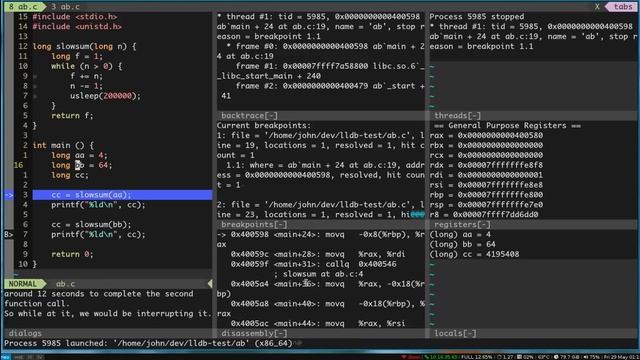Select the 'dialogs' window status line
The width and height of the screenshot is (640, 360).
(x=108, y=333)
